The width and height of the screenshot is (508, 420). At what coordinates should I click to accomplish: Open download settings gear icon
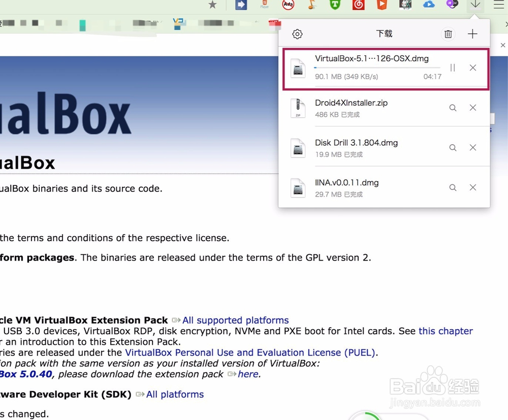(297, 34)
